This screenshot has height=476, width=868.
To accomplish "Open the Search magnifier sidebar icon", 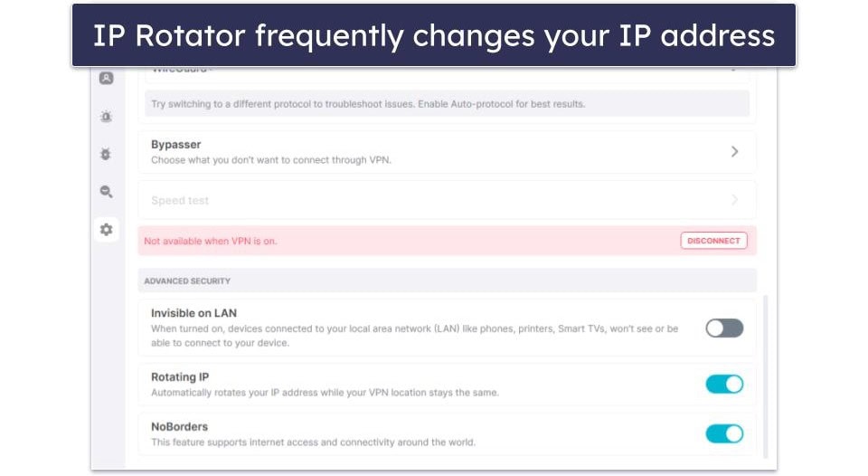I will (x=107, y=192).
